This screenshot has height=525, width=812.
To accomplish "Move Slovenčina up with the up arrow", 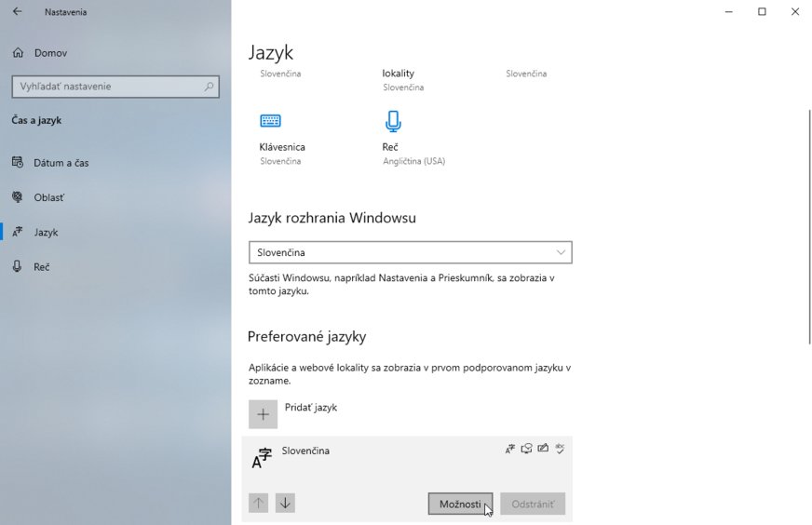I will click(259, 504).
